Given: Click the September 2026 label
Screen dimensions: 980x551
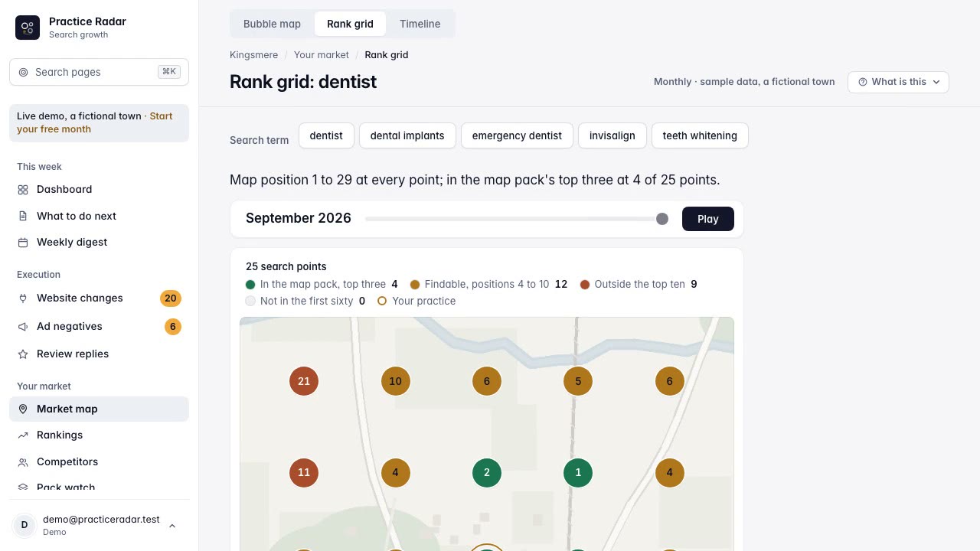Looking at the screenshot, I should coord(299,218).
